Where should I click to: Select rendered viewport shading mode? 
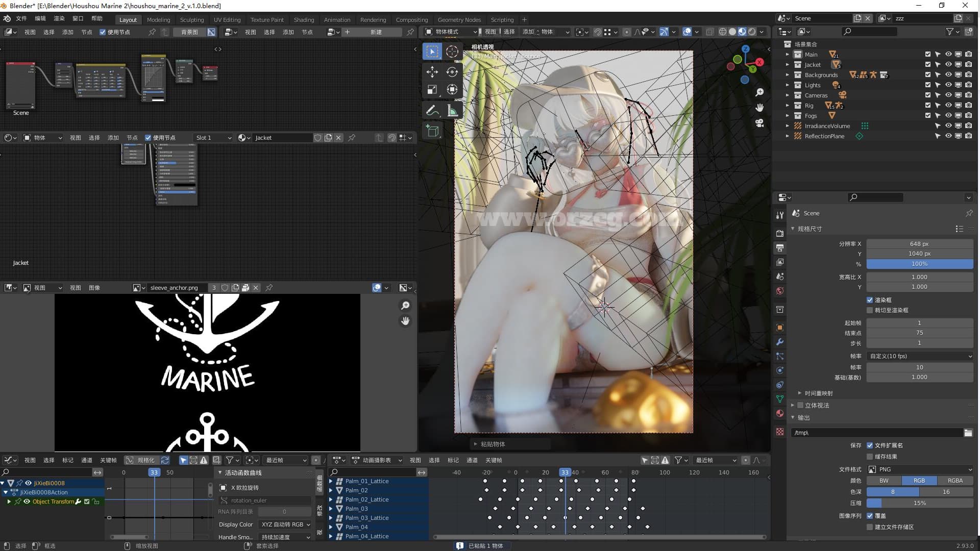[751, 32]
